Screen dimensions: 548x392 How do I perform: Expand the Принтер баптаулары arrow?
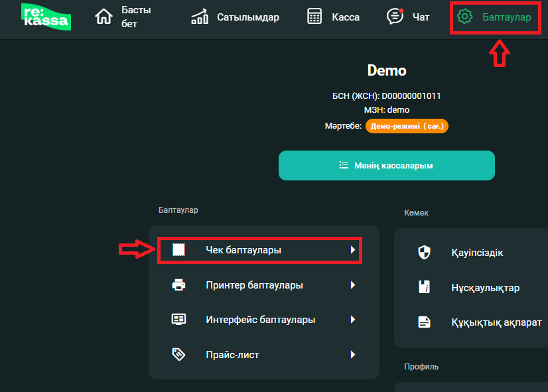coord(353,285)
